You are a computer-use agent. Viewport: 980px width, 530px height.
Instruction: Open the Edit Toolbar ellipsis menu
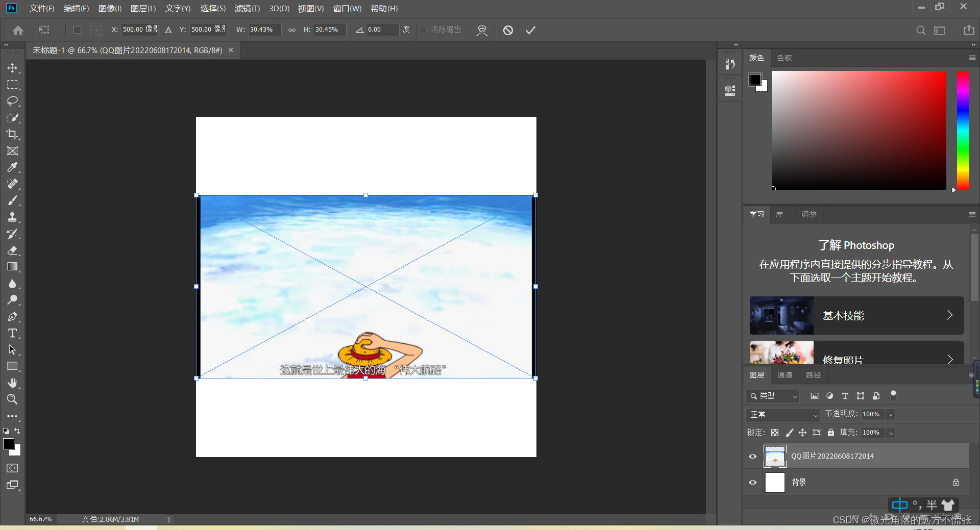point(12,416)
